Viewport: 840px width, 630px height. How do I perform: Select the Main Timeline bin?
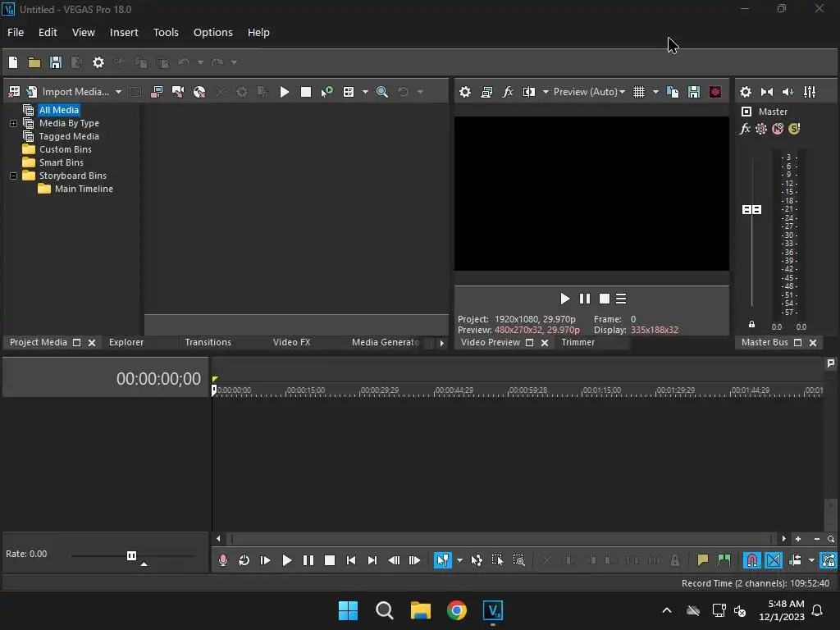84,189
